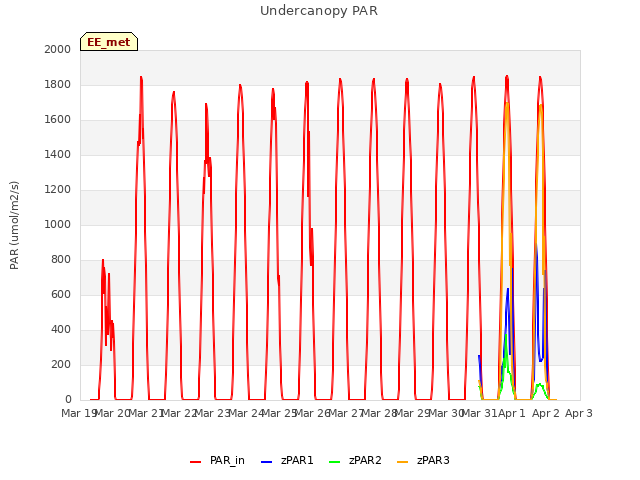The height and width of the screenshot is (480, 640).
Task: Click the Mar 27 x-axis date label
Action: pos(346,413)
